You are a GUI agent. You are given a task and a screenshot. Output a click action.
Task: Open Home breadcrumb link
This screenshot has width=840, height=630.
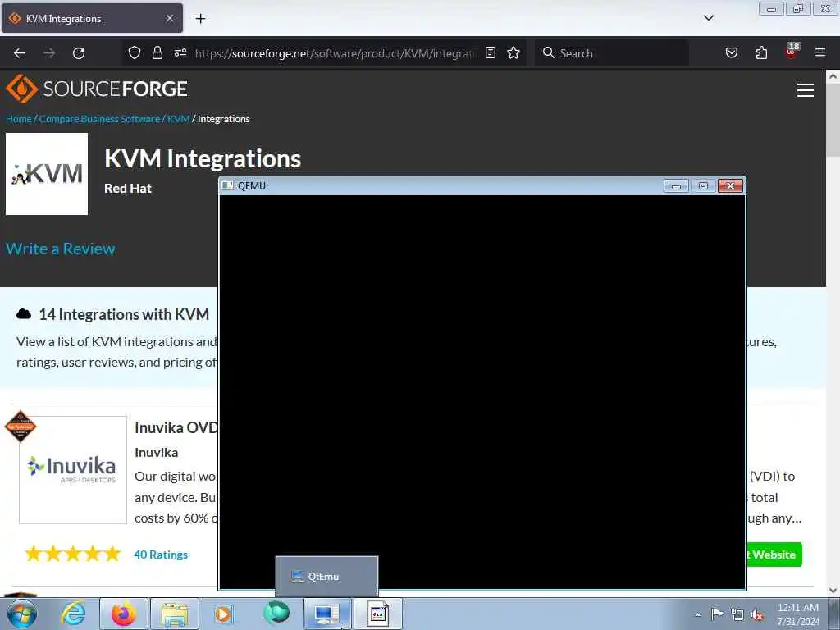coord(19,119)
